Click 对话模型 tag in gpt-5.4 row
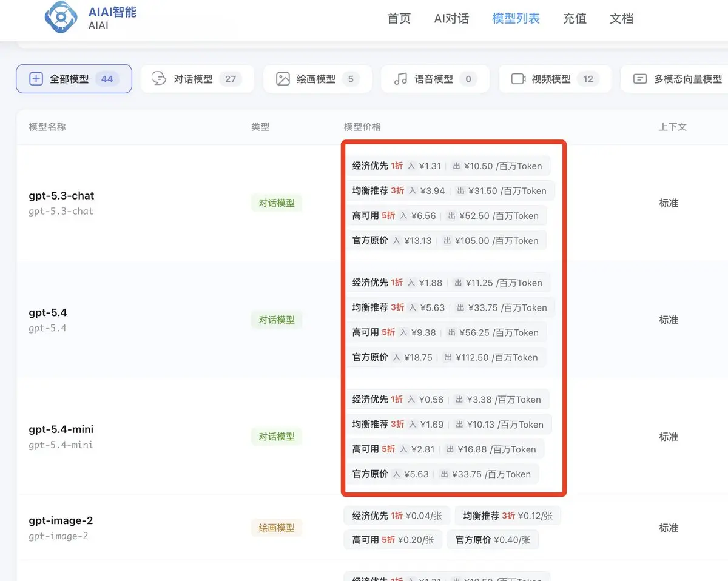 277,320
